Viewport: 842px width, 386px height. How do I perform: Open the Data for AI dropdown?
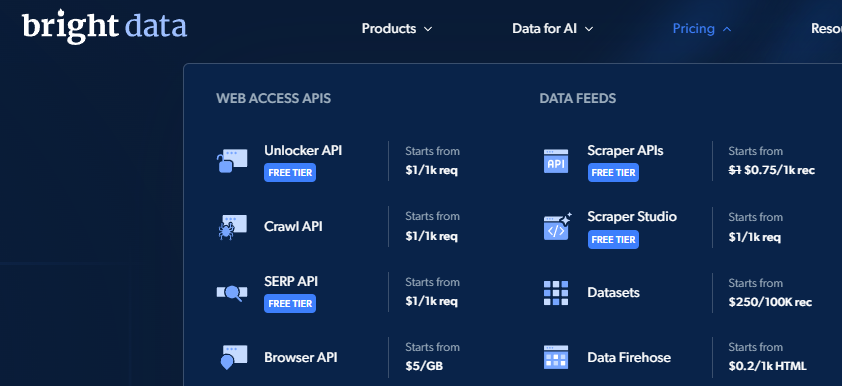[553, 28]
